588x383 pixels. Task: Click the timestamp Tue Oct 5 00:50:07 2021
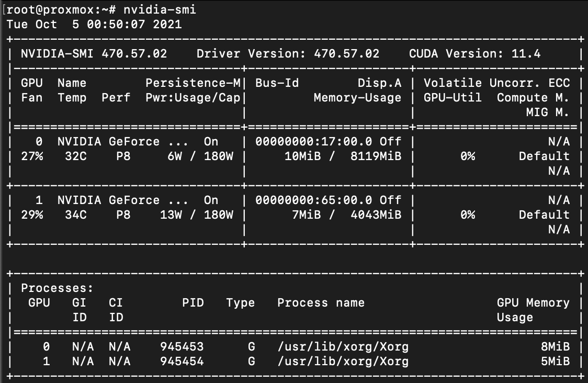point(94,25)
